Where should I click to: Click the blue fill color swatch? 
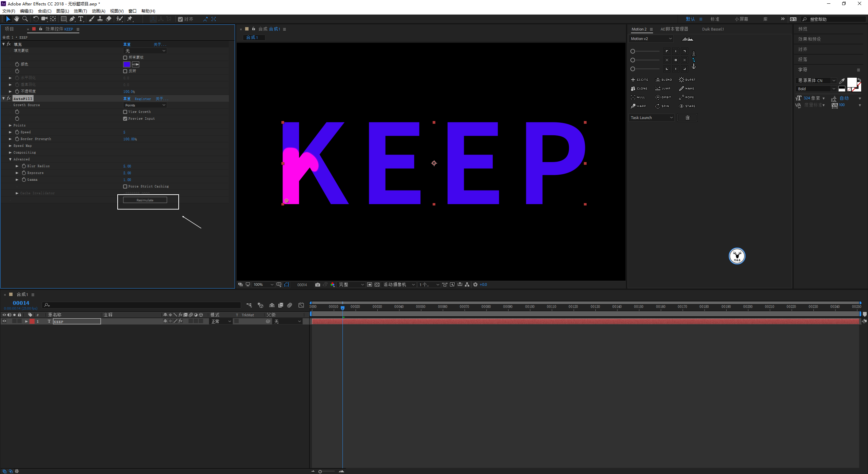127,64
